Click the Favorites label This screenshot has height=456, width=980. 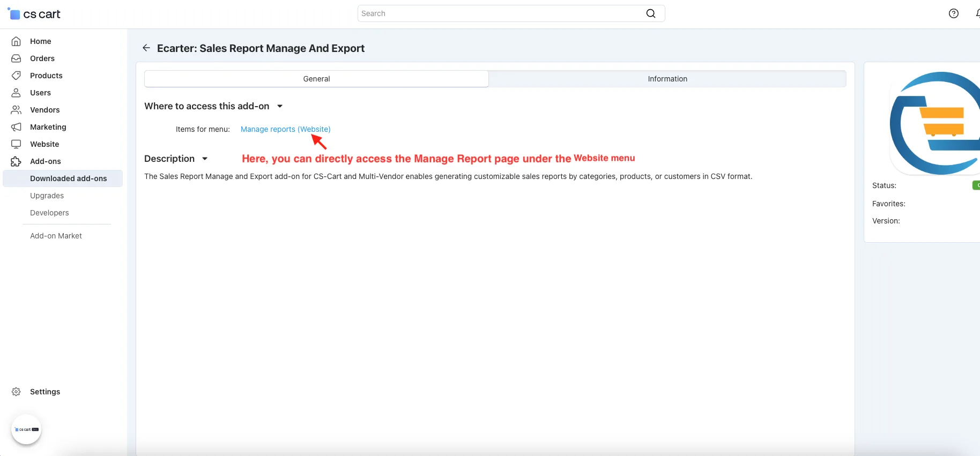(x=888, y=204)
